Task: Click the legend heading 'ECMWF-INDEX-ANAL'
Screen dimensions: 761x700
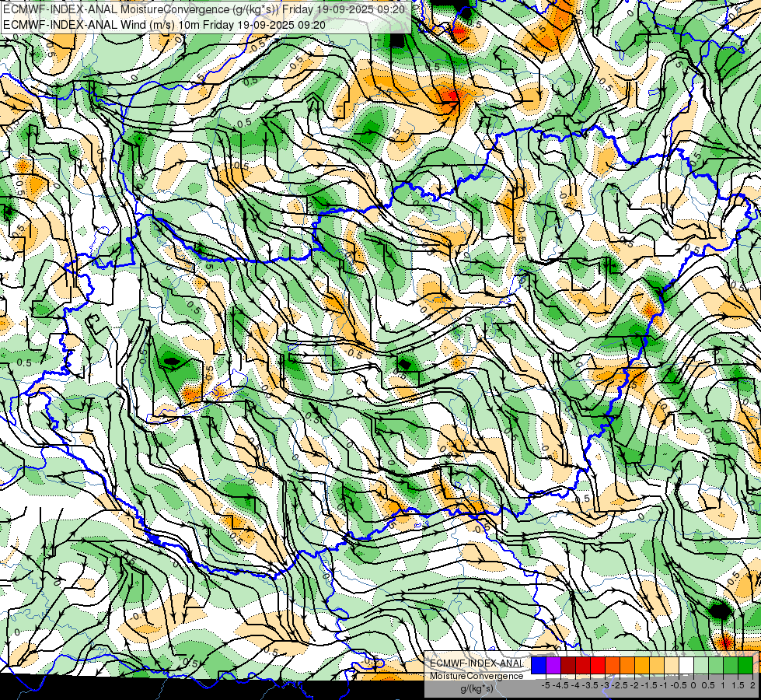Action: click(x=476, y=663)
